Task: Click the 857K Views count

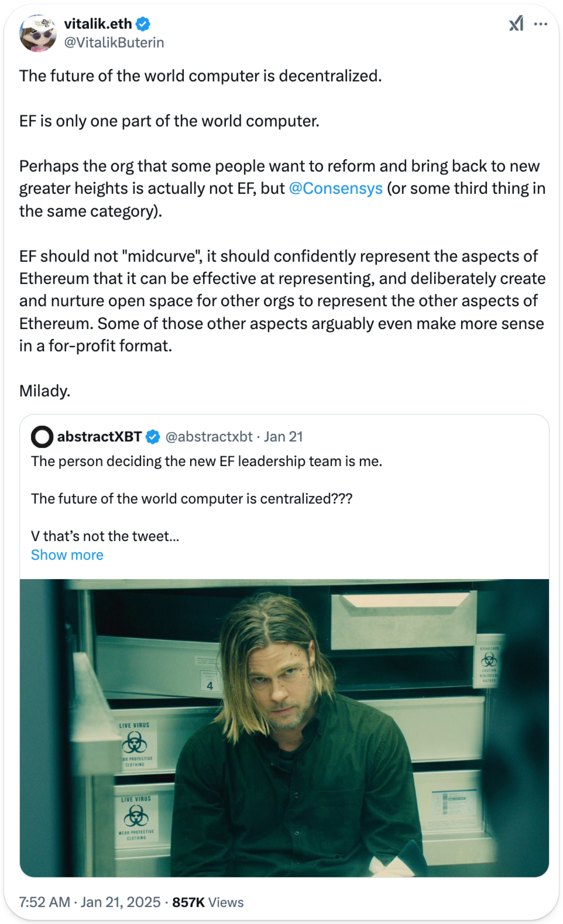Action: 208,902
